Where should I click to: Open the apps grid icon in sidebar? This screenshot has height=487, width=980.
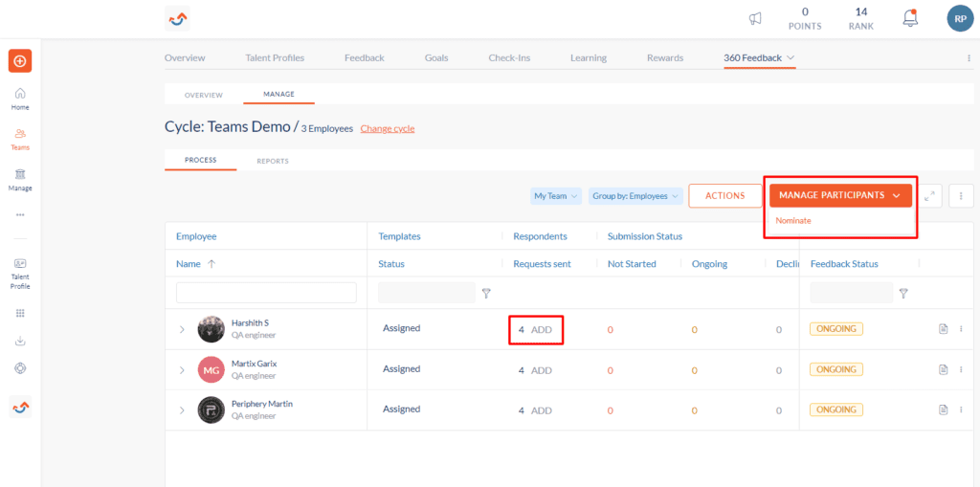20,313
